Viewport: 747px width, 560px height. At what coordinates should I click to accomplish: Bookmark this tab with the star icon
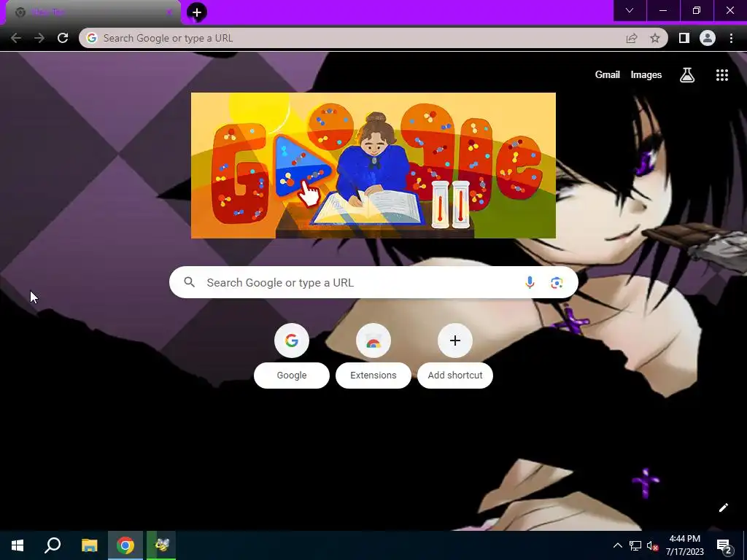(x=655, y=38)
